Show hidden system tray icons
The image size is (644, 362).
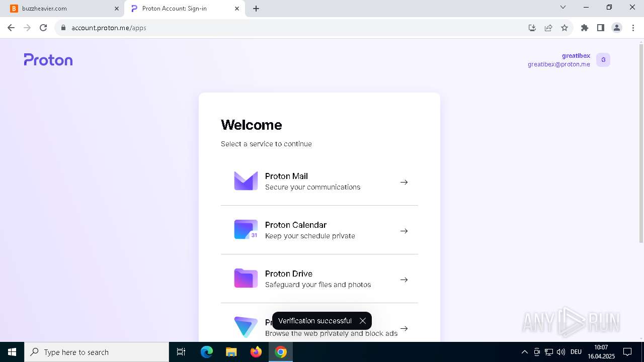pos(525,352)
